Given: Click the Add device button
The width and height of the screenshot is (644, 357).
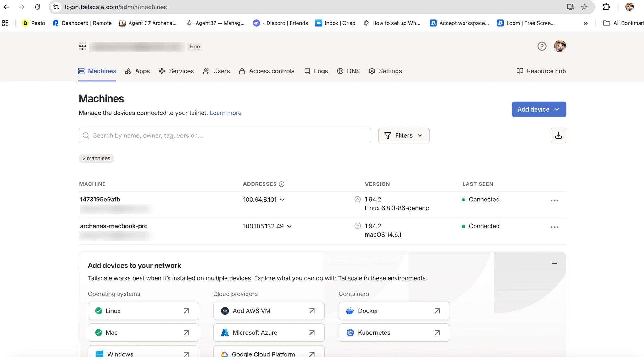Looking at the screenshot, I should click(x=539, y=109).
